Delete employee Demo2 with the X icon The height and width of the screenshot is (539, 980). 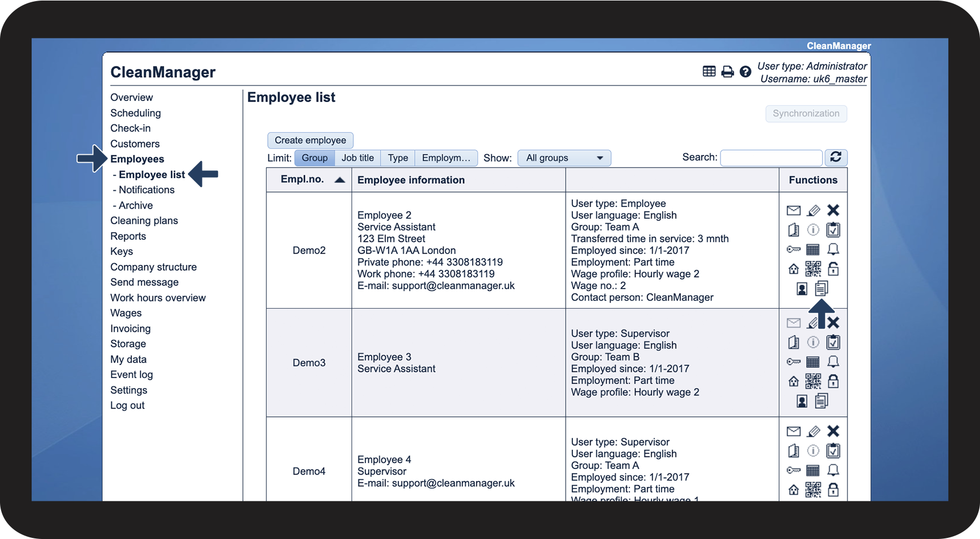click(833, 210)
